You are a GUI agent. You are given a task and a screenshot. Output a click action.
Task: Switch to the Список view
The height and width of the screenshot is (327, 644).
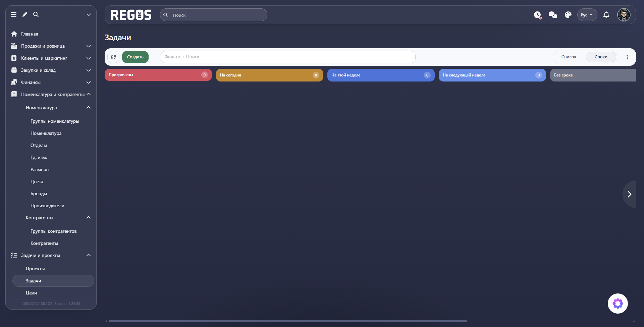pos(569,57)
